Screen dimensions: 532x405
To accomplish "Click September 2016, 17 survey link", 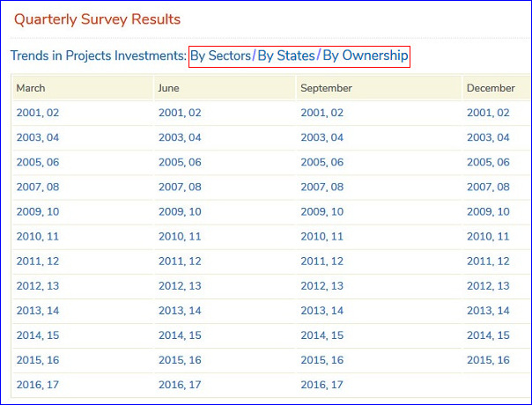I will click(322, 385).
